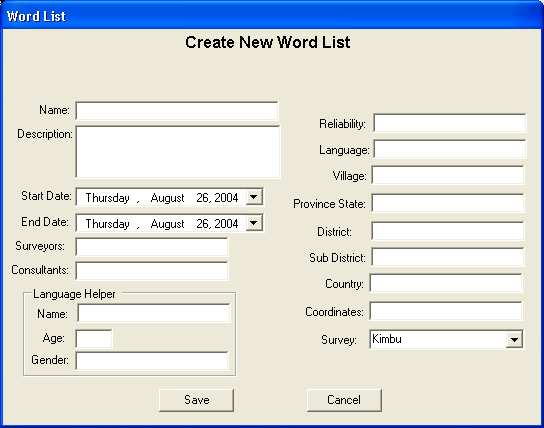Focus the Reliability text field
544x428 pixels.
coord(450,123)
